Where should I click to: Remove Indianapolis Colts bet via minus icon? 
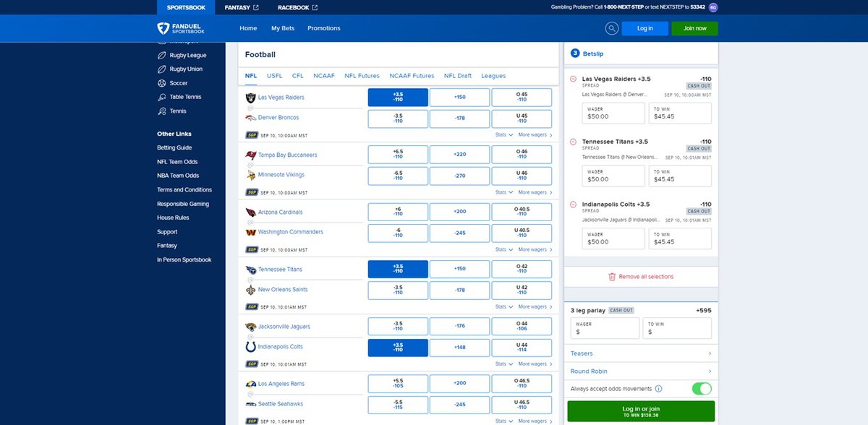pos(572,204)
